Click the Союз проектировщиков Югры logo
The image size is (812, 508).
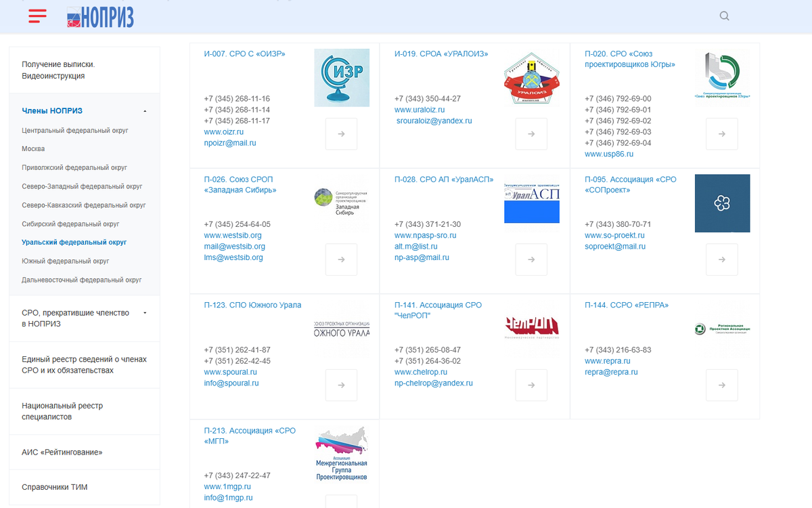pos(722,75)
